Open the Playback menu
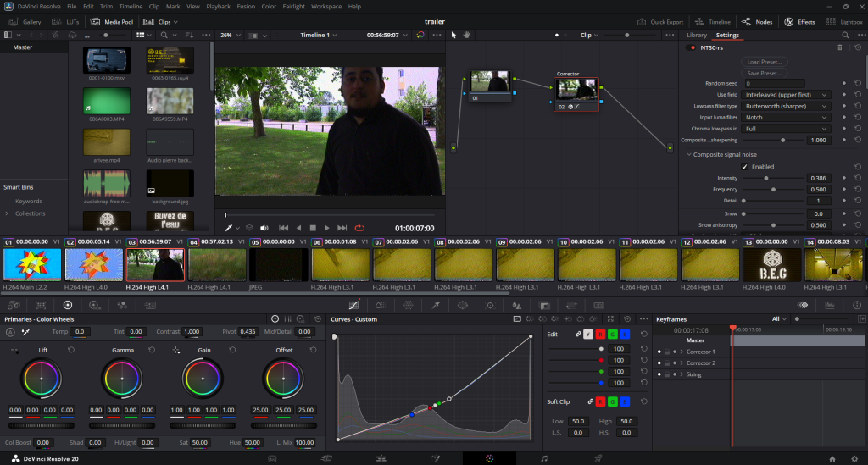Screen dimensions: 868x465 pyautogui.click(x=218, y=7)
